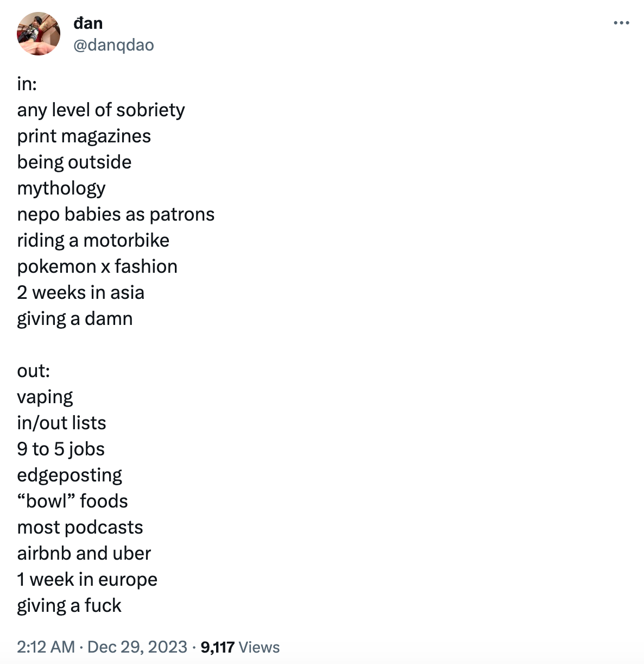Screen dimensions: 644x664
Task: Click the out: heading
Action: tap(33, 371)
